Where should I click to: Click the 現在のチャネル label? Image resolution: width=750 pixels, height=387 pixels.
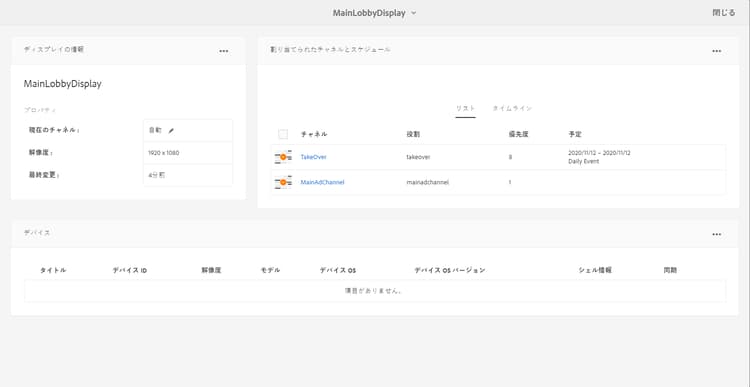point(54,130)
